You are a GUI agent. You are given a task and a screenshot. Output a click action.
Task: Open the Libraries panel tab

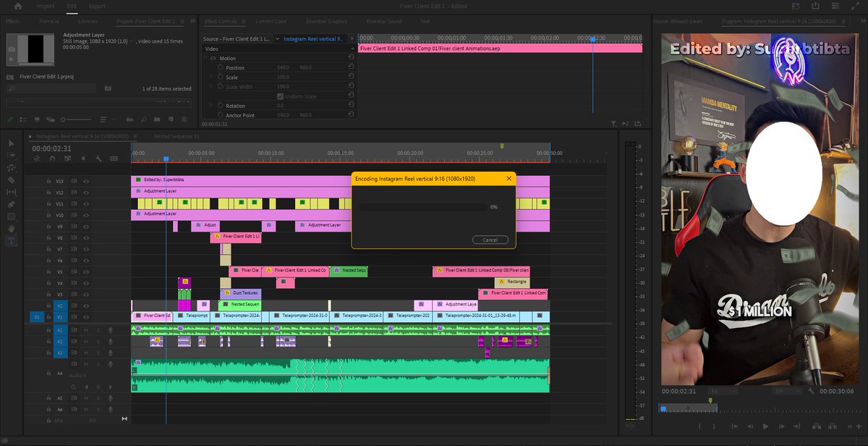pos(88,21)
